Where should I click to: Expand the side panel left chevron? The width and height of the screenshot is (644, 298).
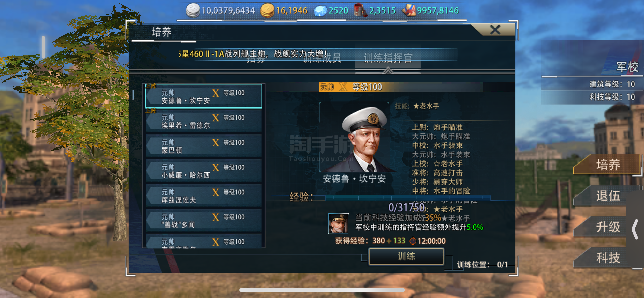coord(635,229)
